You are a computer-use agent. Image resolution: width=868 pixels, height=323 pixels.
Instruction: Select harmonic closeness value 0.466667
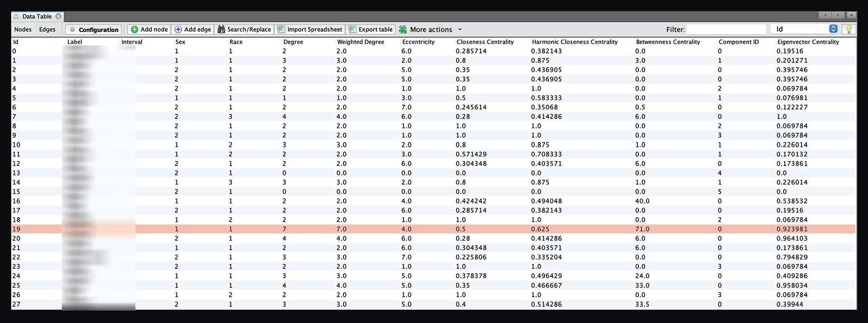pos(547,285)
